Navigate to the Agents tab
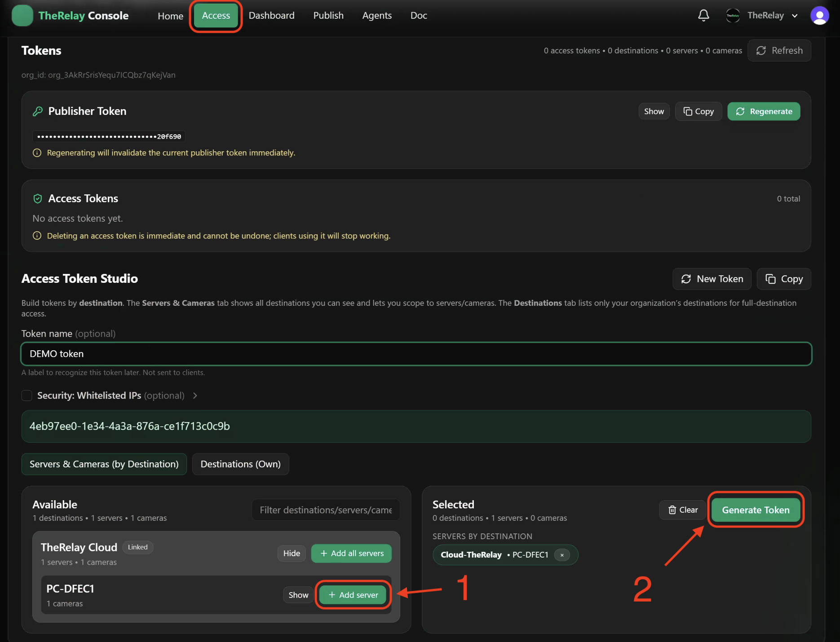The image size is (840, 642). [x=377, y=15]
